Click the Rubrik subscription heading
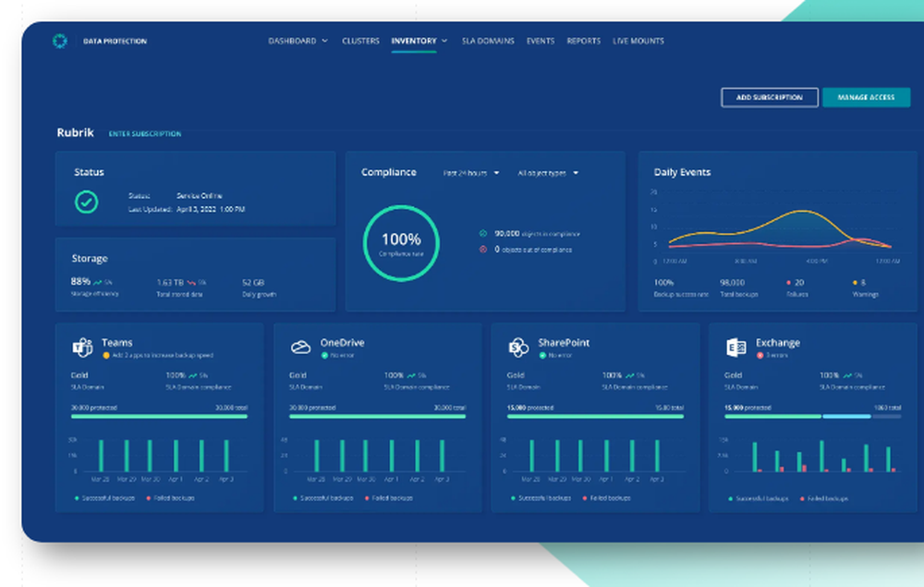 pyautogui.click(x=75, y=132)
